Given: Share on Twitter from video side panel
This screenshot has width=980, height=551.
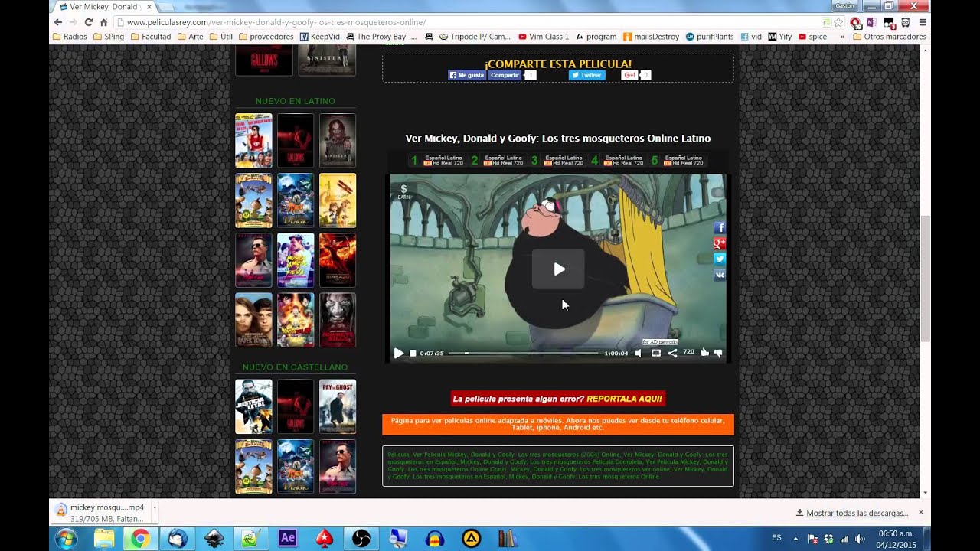Looking at the screenshot, I should pos(719,259).
